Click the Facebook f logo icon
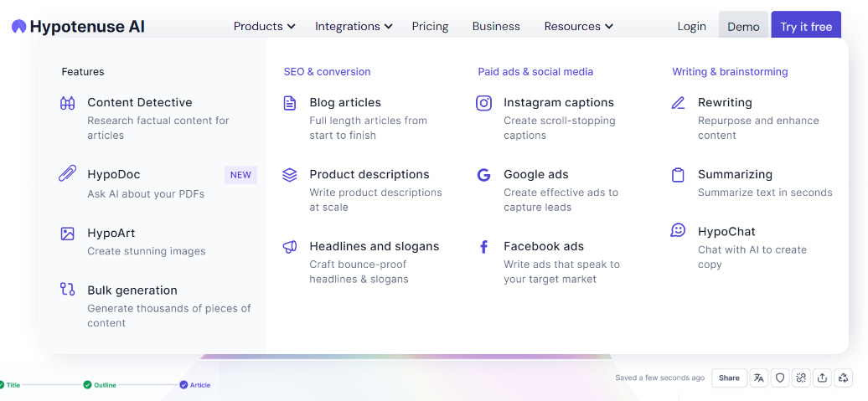 pyautogui.click(x=483, y=247)
